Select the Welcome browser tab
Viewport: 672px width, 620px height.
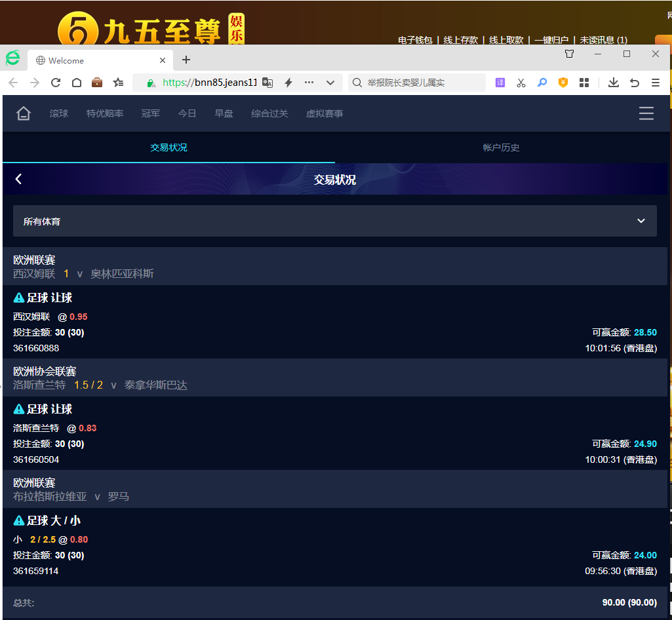point(100,60)
